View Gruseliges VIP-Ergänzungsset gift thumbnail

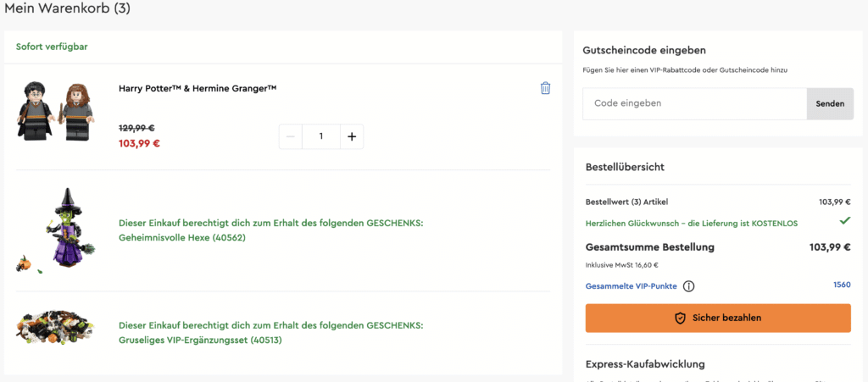pos(55,329)
